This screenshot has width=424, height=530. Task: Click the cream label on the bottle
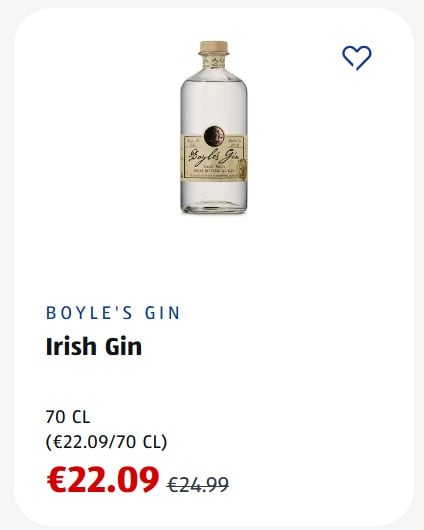[215, 157]
